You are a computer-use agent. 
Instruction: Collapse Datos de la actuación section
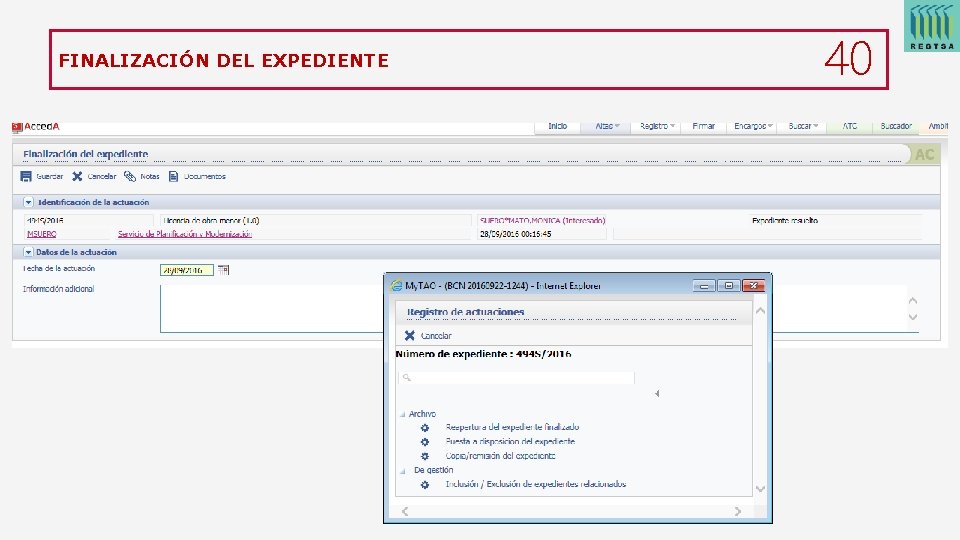point(28,252)
